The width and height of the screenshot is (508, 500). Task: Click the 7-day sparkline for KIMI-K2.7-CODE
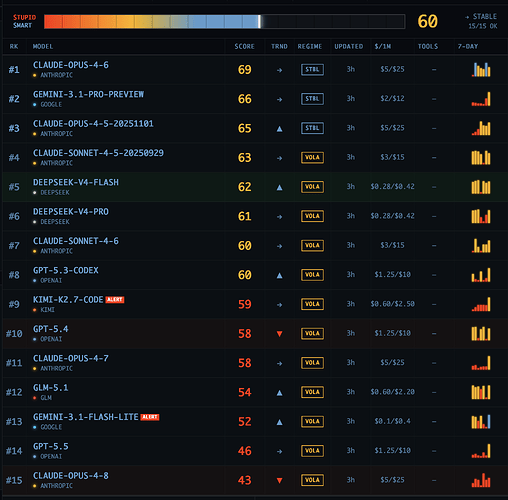(481, 304)
